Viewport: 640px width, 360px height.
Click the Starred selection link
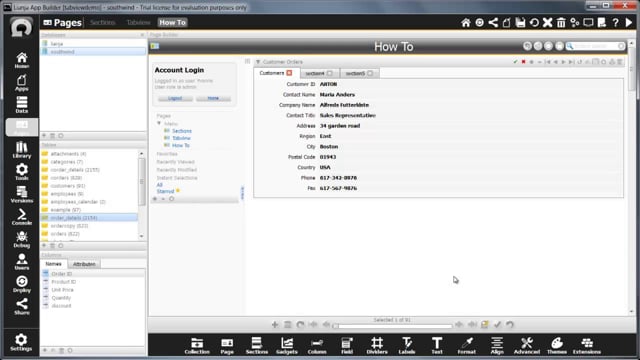coord(165,191)
